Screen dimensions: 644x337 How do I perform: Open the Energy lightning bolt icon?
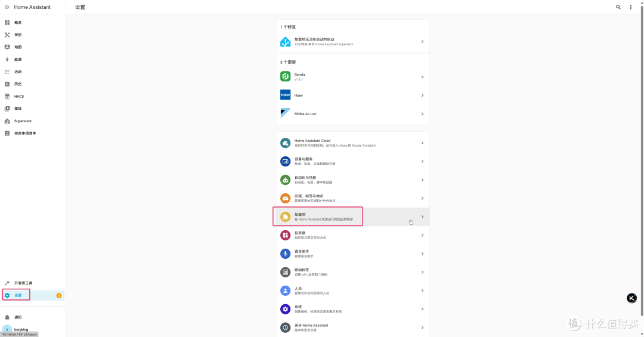(7, 60)
